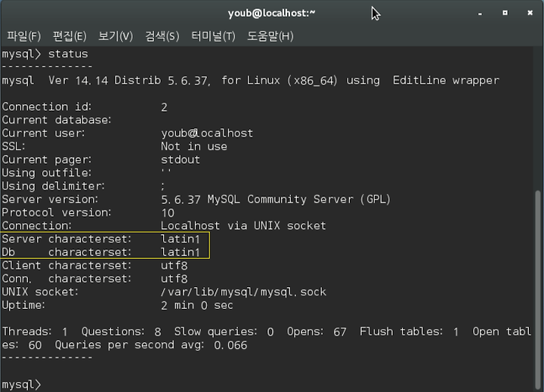Open the 검색(S) menu

[x=162, y=35]
